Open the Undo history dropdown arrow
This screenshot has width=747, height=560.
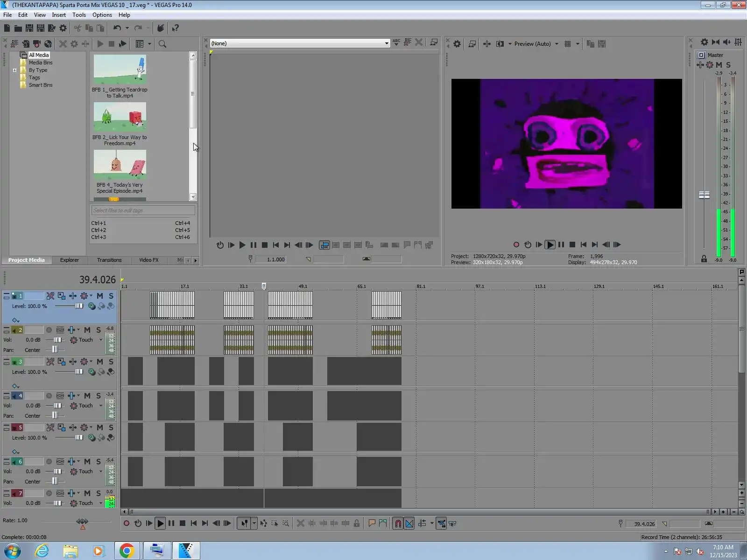(127, 28)
